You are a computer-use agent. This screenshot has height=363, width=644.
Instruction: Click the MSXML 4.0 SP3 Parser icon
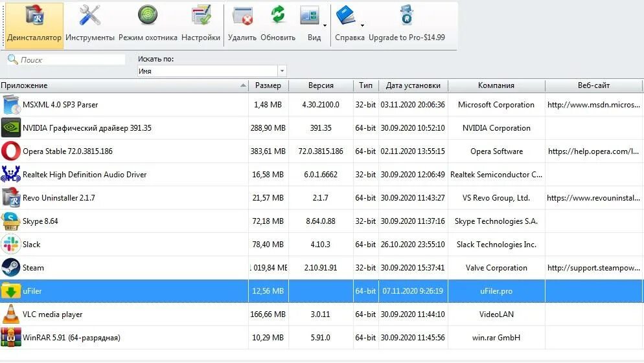tap(11, 105)
